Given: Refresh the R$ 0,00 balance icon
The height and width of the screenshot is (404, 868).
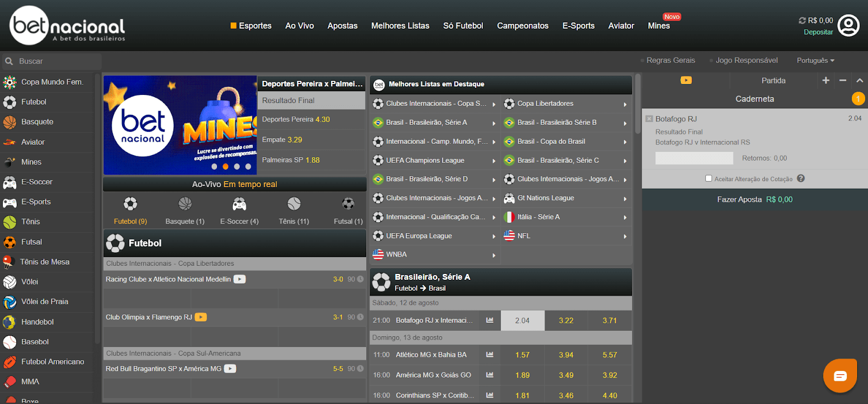Looking at the screenshot, I should (802, 21).
